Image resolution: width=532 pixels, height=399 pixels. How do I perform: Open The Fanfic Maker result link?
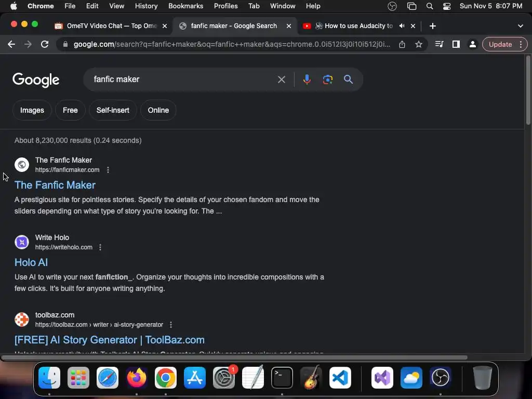coord(55,185)
